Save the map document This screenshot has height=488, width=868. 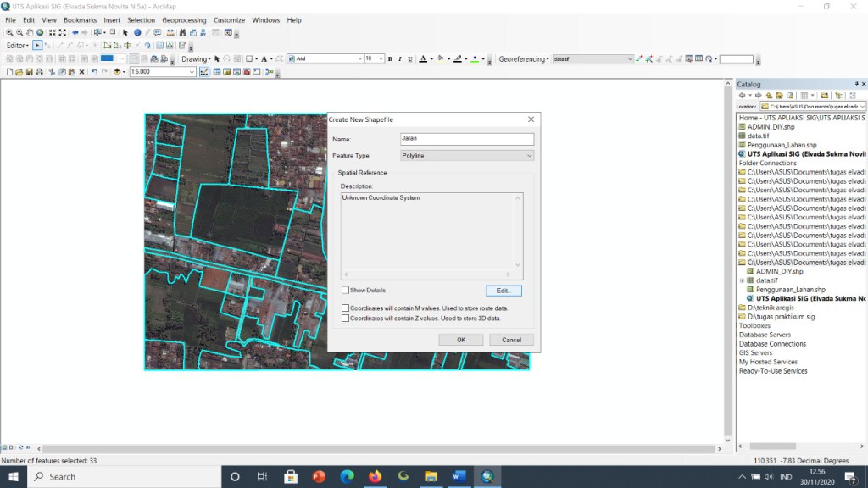coord(30,72)
